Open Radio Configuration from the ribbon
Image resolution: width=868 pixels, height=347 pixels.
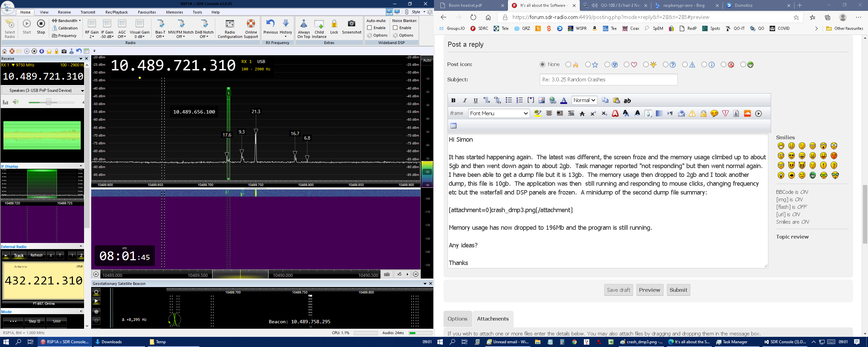click(x=230, y=24)
